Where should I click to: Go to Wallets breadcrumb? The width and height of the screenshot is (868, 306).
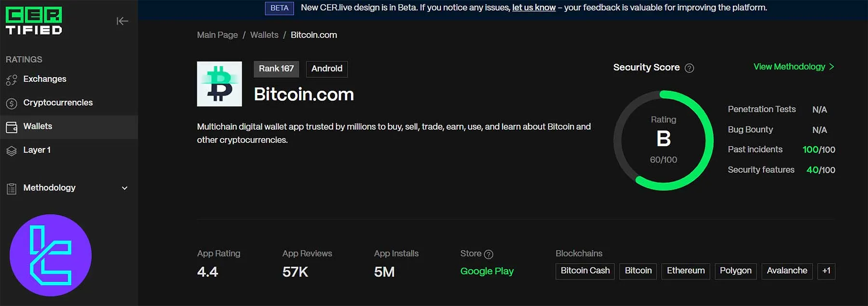coord(264,35)
